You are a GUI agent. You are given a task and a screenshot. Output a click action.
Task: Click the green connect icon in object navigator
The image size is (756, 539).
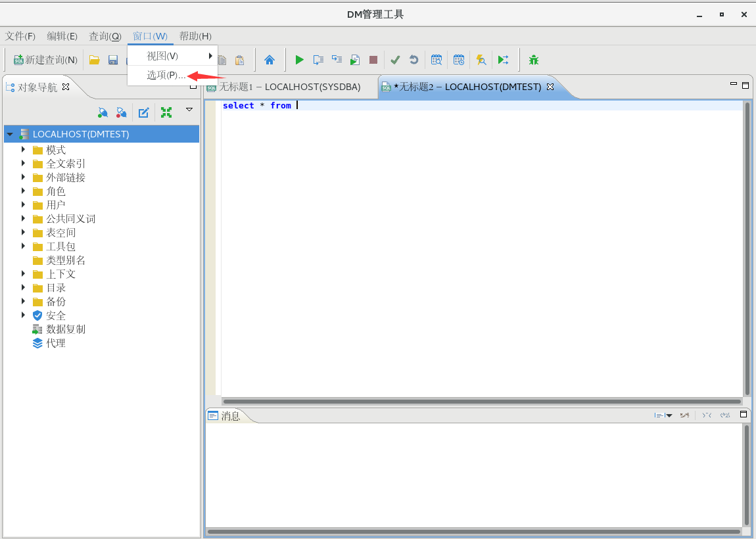pos(103,113)
